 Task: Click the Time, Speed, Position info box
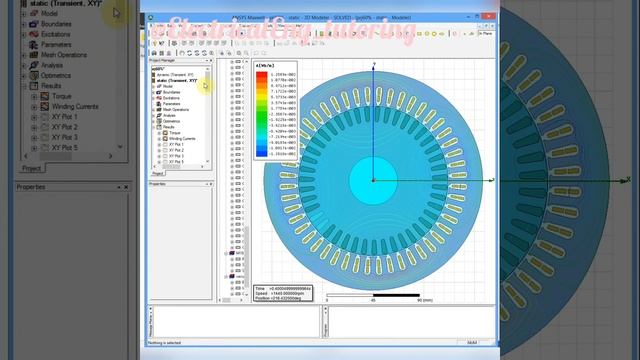[283, 293]
